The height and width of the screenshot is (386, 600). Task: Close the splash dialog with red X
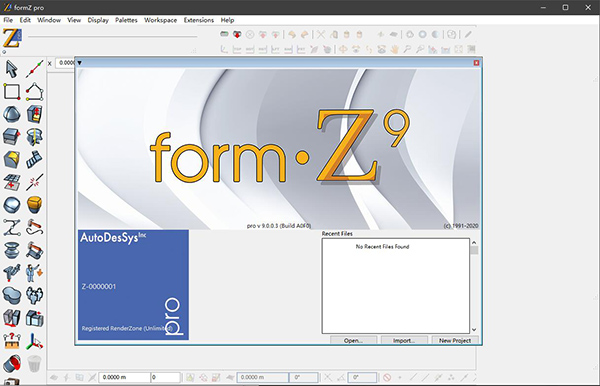(476, 63)
